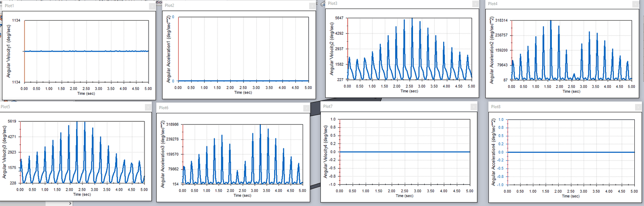The width and height of the screenshot is (644, 206).
Task: Click the Angular Acceleration1 axis label
Action: (x=169, y=49)
